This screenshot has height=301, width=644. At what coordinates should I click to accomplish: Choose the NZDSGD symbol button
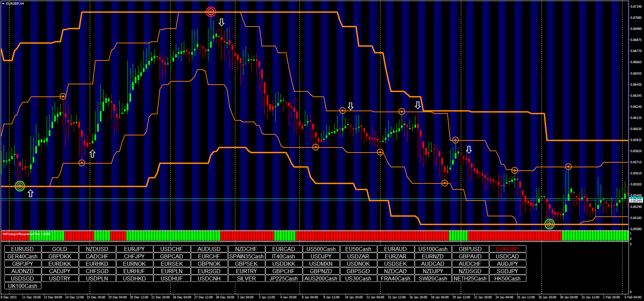point(470,271)
